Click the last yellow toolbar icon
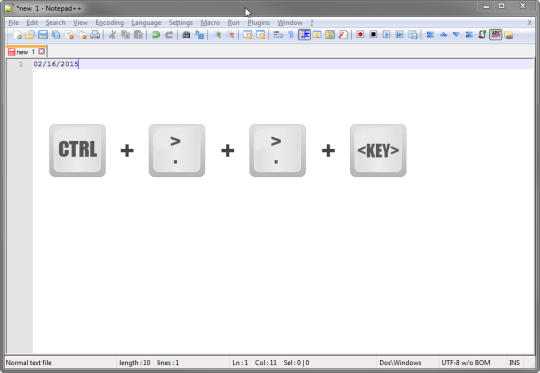Image resolution: width=540 pixels, height=373 pixels. pos(509,35)
